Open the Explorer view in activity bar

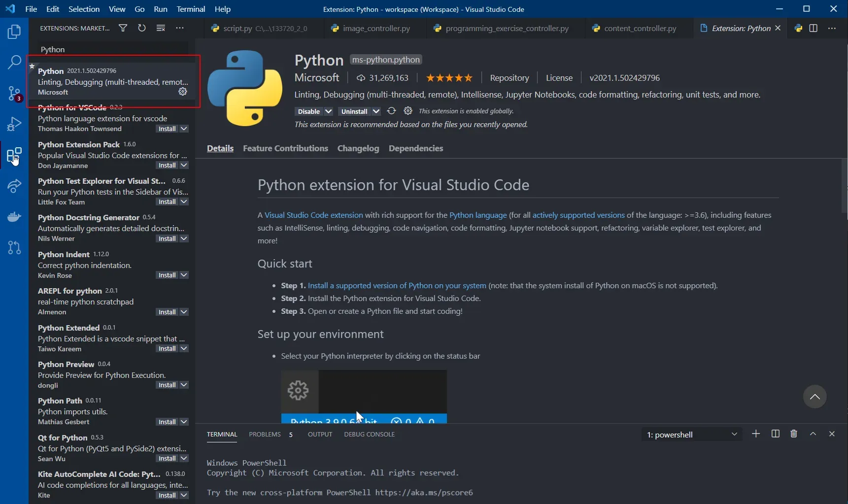click(x=14, y=32)
